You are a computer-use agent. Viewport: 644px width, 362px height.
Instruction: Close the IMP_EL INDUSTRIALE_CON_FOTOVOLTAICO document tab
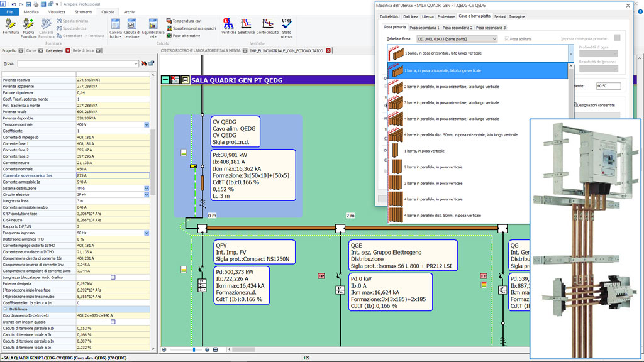(328, 50)
